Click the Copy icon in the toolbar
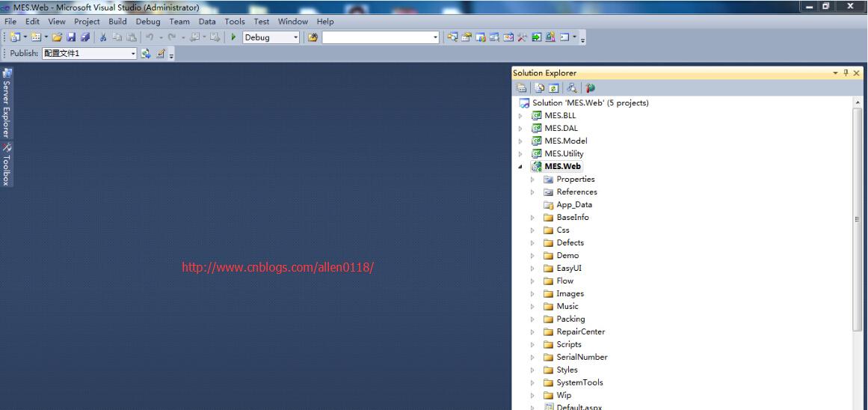The image size is (868, 410). 117,37
